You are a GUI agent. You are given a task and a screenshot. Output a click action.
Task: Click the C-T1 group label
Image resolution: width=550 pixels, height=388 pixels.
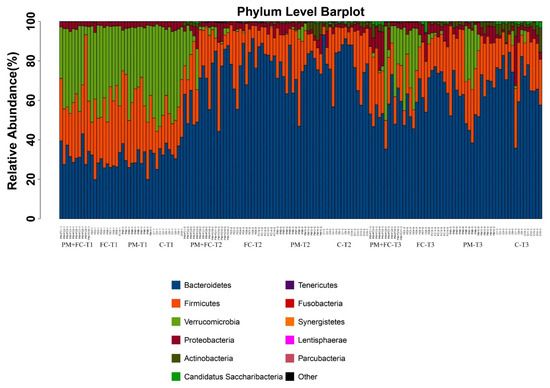166,245
